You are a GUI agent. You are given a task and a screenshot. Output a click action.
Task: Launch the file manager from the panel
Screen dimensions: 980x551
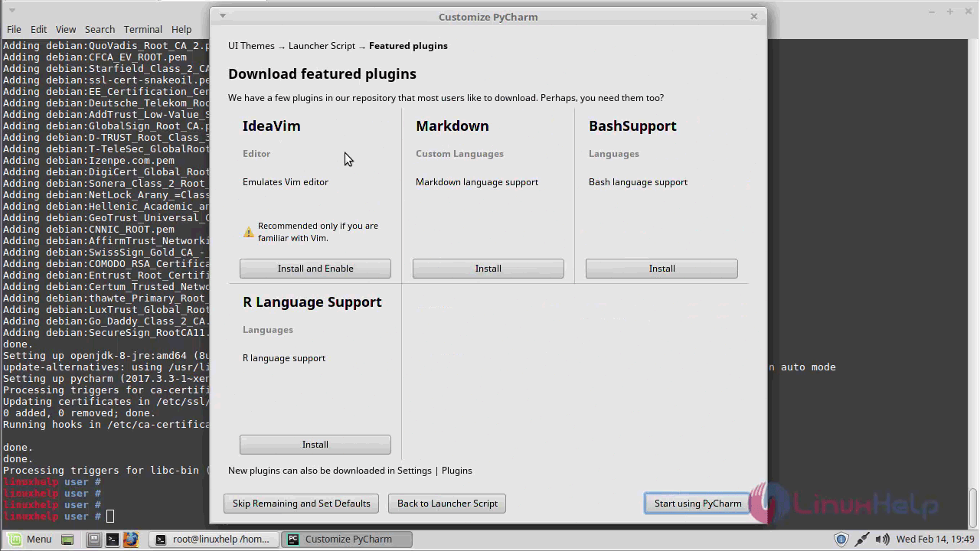click(93, 540)
